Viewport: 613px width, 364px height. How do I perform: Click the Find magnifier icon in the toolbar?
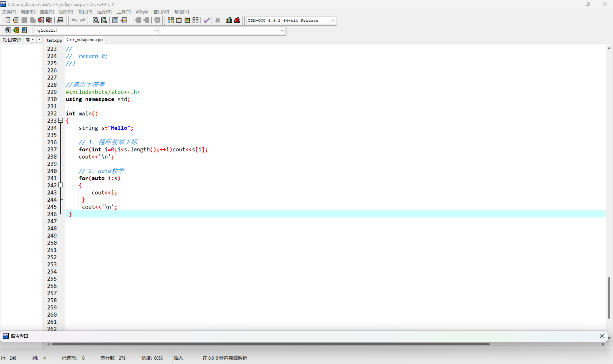click(96, 20)
